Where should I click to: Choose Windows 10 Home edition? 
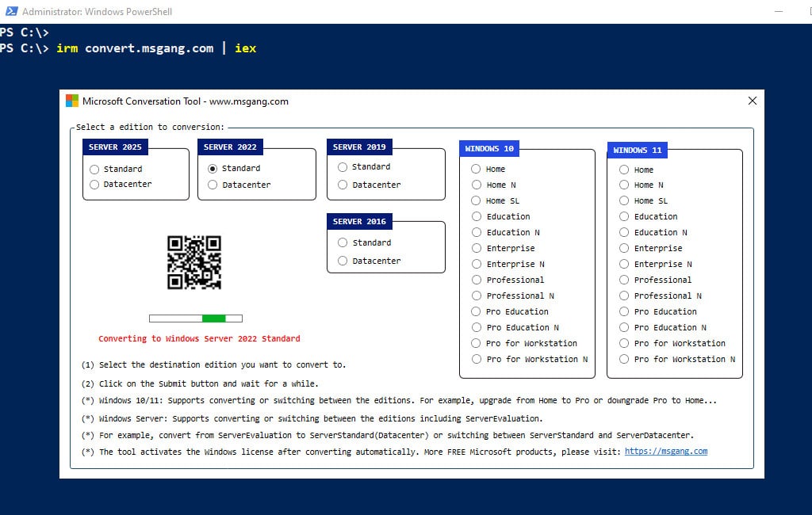point(476,169)
